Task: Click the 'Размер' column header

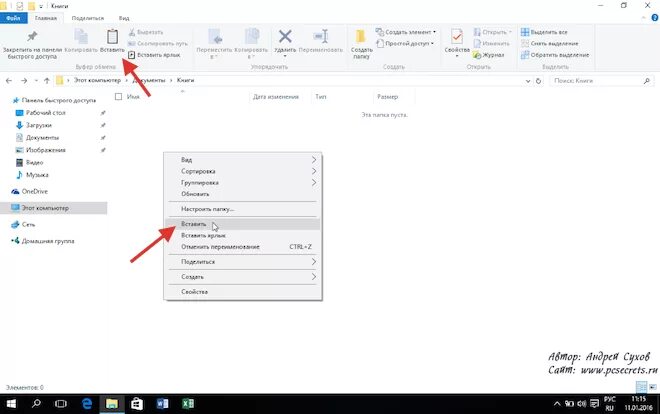Action: [x=387, y=97]
